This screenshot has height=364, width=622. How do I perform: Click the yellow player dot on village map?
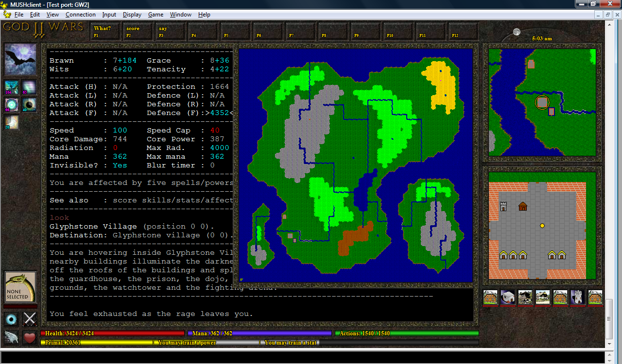pyautogui.click(x=542, y=226)
